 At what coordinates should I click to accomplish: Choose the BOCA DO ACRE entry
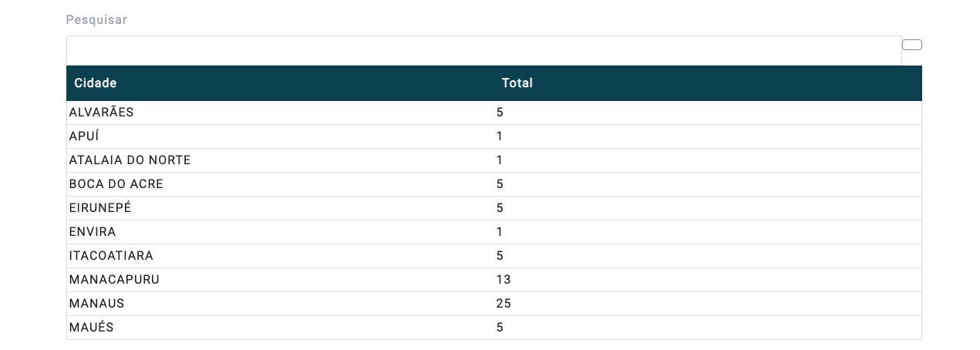[x=116, y=184]
